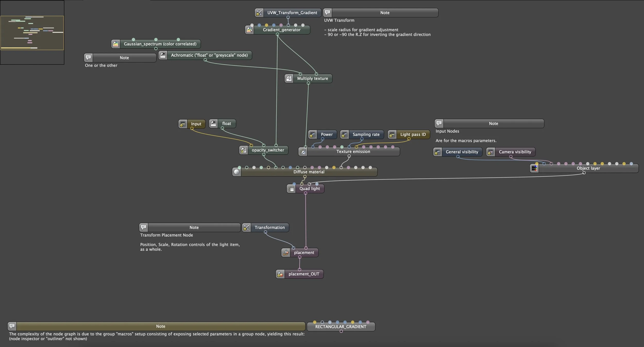This screenshot has width=644, height=347.
Task: Click the Quad light node icon
Action: [x=291, y=189]
